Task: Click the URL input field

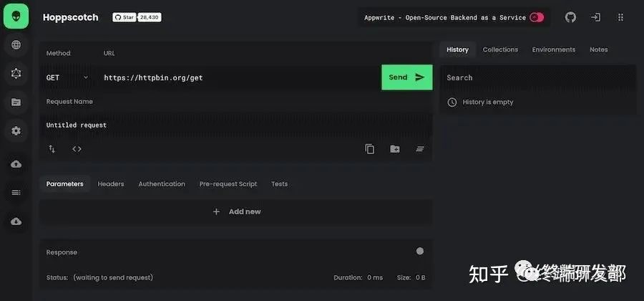Action: click(x=240, y=77)
